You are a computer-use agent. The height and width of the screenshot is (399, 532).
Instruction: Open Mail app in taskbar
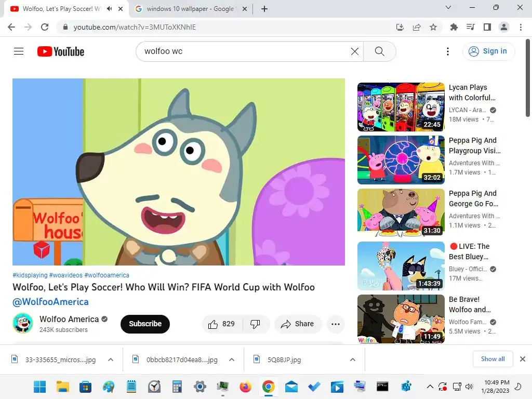tap(291, 387)
